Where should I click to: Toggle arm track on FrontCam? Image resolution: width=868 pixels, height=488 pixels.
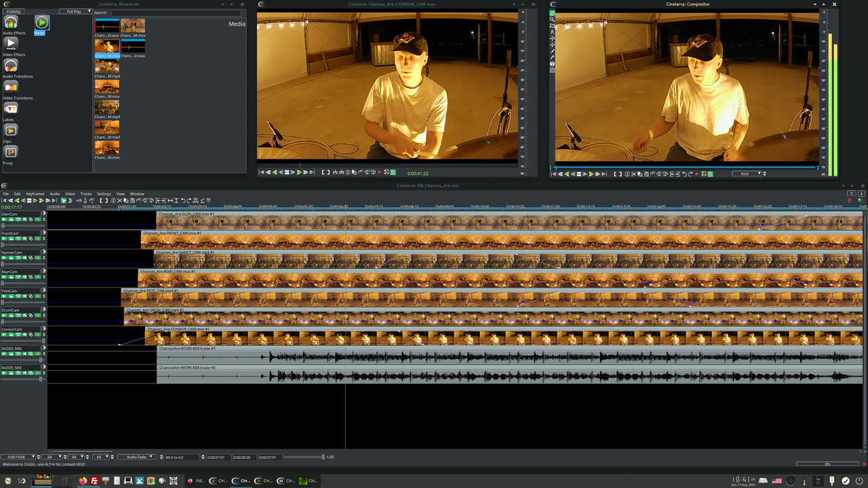(11, 239)
